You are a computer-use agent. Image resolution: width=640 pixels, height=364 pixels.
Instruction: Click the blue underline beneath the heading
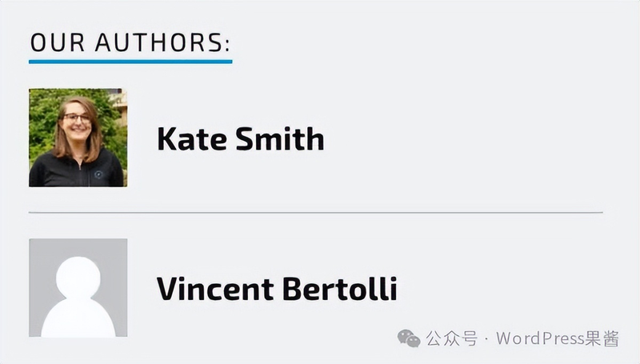pyautogui.click(x=130, y=61)
